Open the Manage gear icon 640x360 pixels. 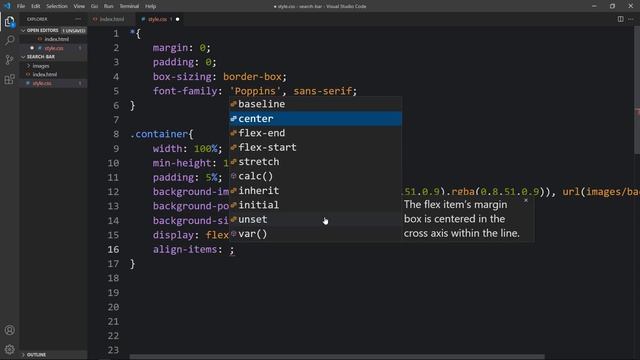(9, 349)
